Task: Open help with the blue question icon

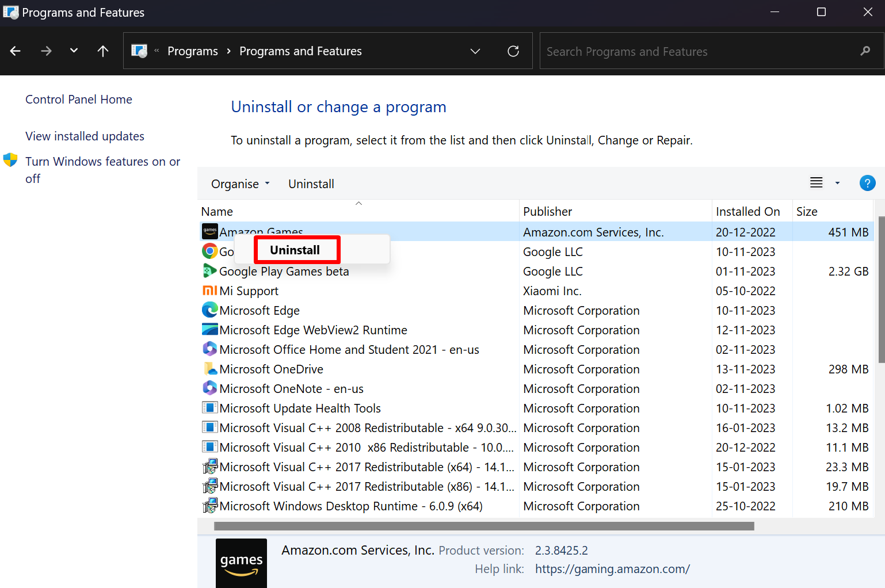Action: click(x=867, y=183)
